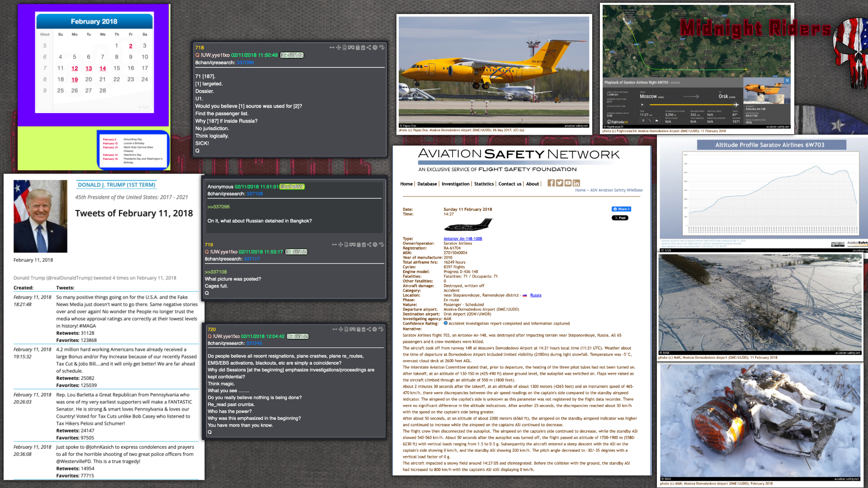
Task: Click the share icon on post 719
Action: (369, 244)
